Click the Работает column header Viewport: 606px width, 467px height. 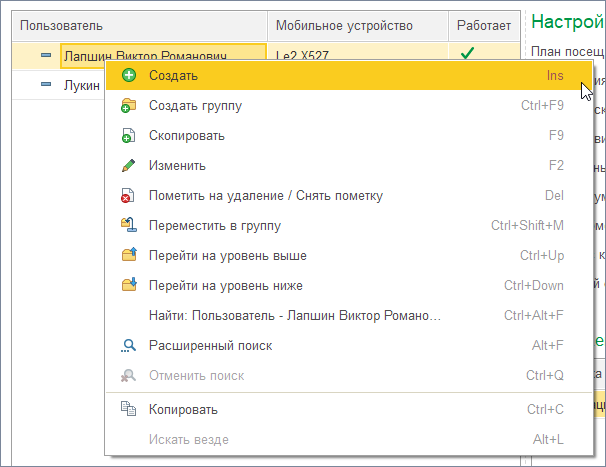click(x=484, y=25)
